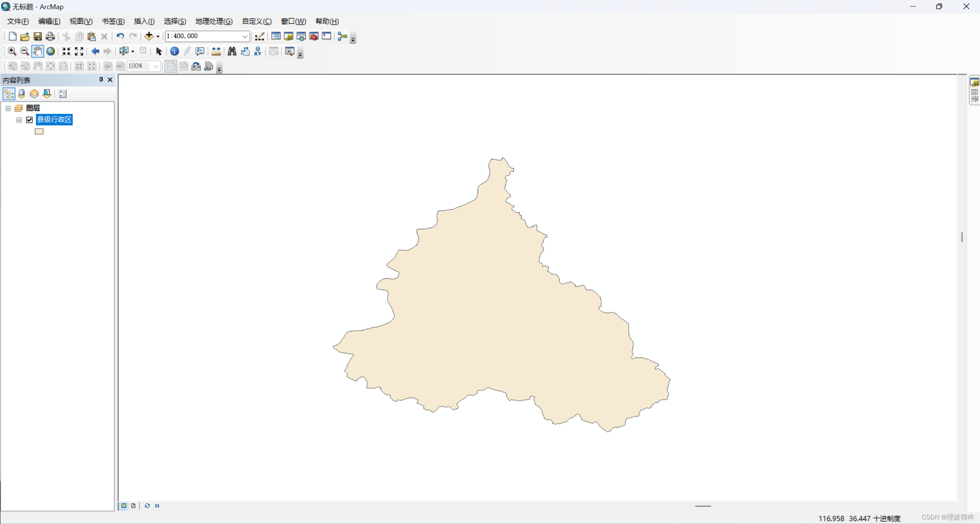This screenshot has height=524, width=980.
Task: Click Go To XY tool
Action: click(x=258, y=51)
